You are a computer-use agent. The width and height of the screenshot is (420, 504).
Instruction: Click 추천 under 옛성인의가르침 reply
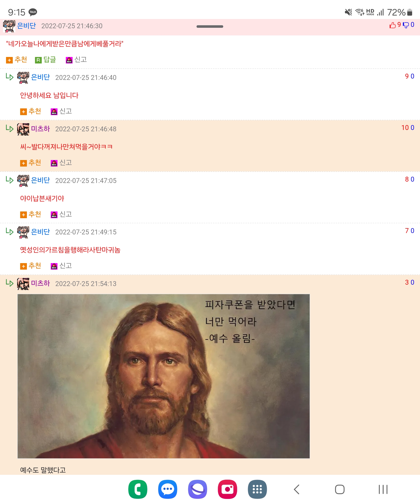click(x=31, y=266)
